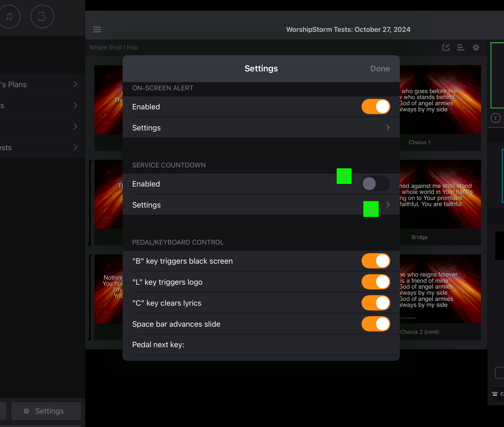This screenshot has width=504, height=427.
Task: Click the device export icon in sidebar
Action: click(x=42, y=16)
